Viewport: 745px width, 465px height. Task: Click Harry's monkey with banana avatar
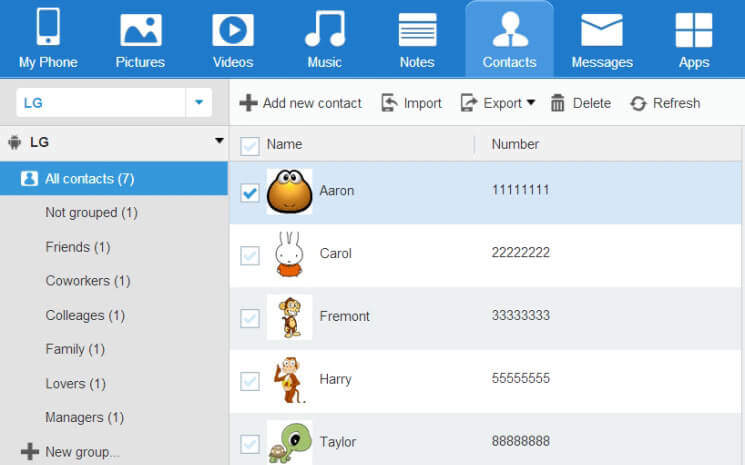pos(289,380)
